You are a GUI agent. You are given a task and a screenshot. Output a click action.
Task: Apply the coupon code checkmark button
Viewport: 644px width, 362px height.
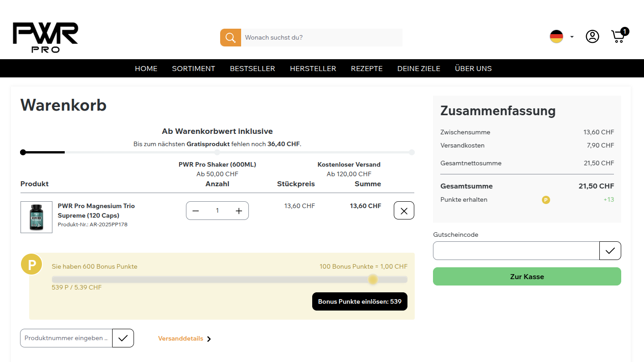610,250
